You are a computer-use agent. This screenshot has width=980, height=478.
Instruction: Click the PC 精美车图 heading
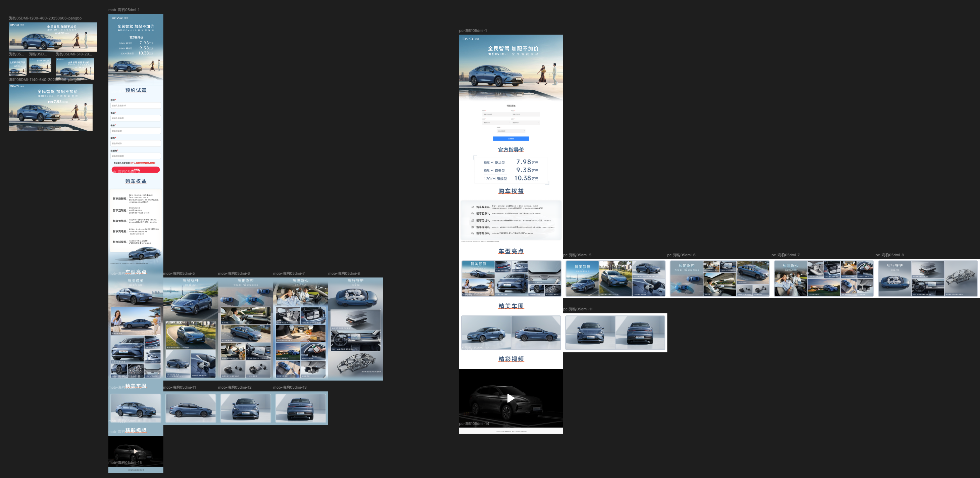tap(511, 306)
